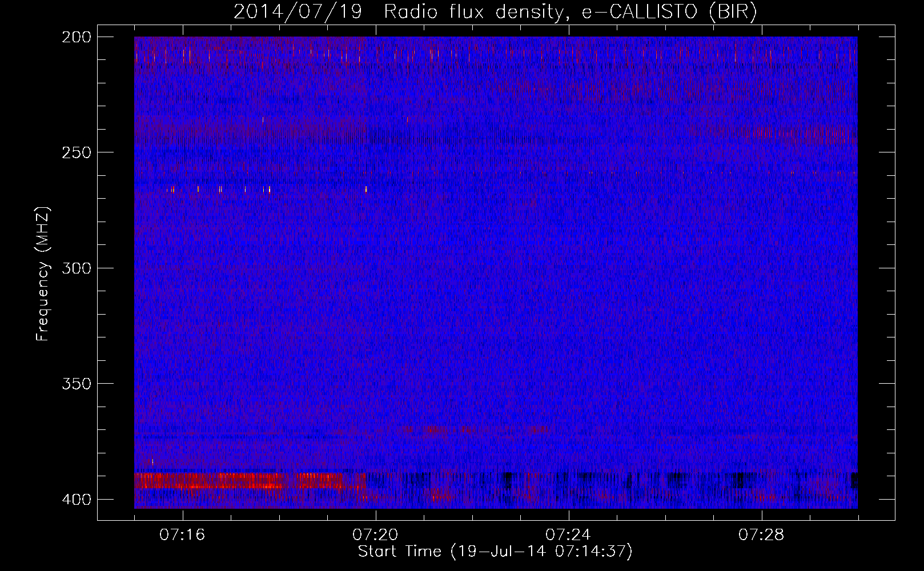Image resolution: width=924 pixels, height=571 pixels.
Task: Click the 400 frequency tick label
Action: pyautogui.click(x=76, y=499)
